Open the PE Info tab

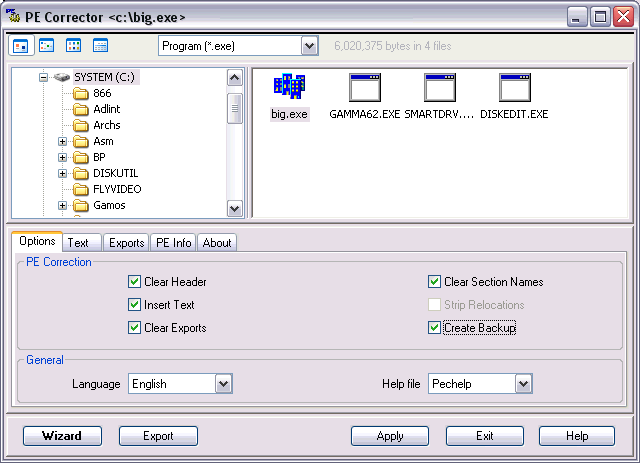[x=173, y=243]
